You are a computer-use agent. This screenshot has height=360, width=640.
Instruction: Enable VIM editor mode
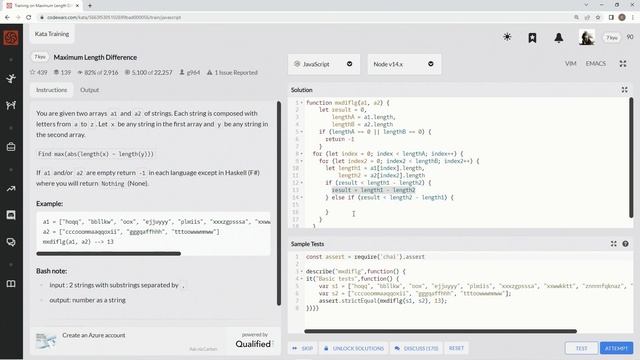click(x=571, y=64)
